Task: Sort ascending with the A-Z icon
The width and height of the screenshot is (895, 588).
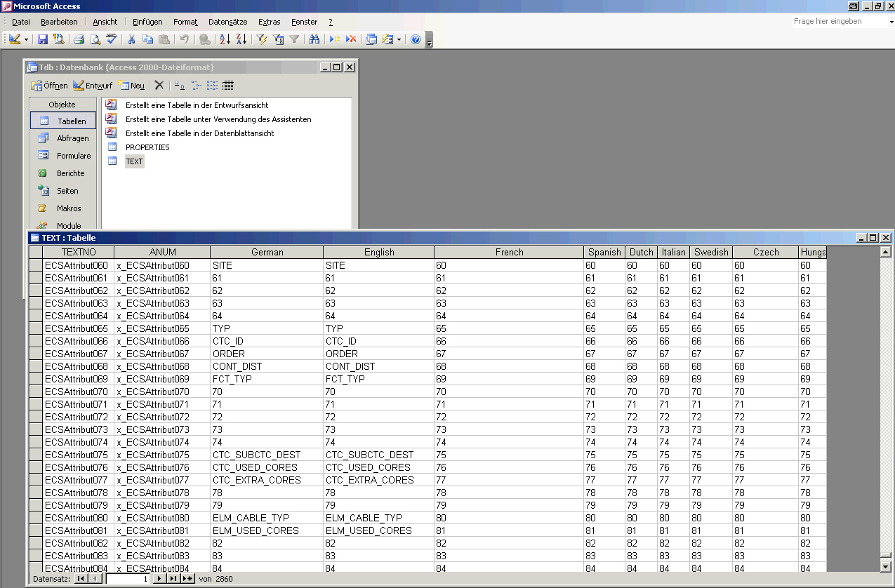Action: (225, 39)
